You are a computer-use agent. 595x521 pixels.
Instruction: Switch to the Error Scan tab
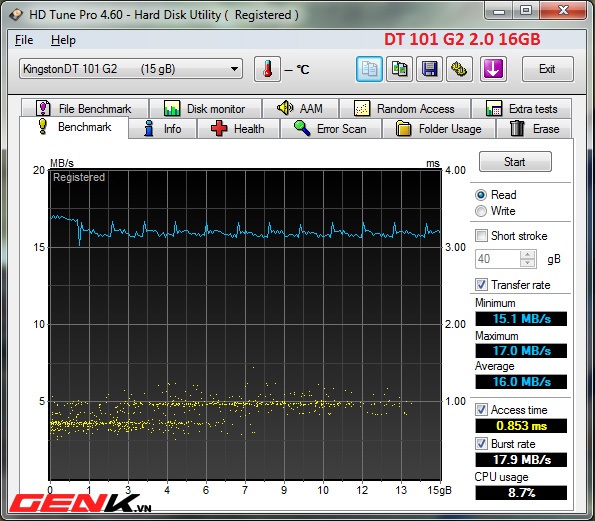point(331,129)
